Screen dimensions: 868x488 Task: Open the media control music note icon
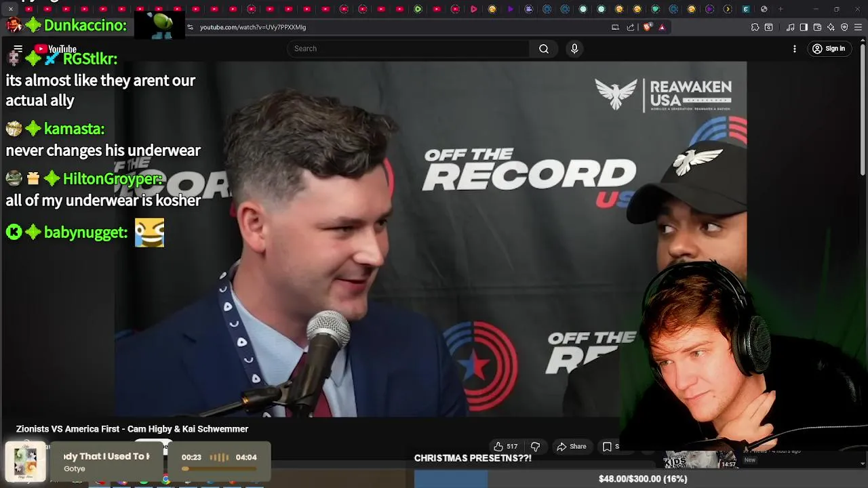[x=790, y=27]
